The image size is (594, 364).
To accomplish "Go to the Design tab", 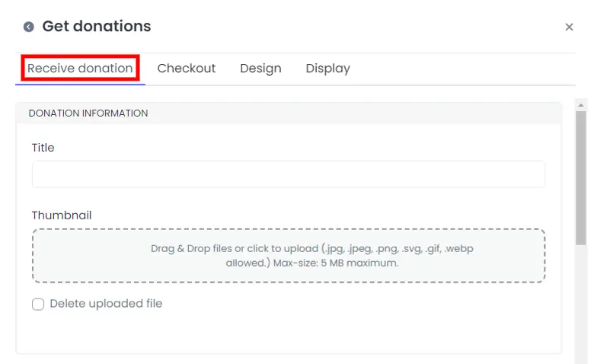I will pos(260,69).
